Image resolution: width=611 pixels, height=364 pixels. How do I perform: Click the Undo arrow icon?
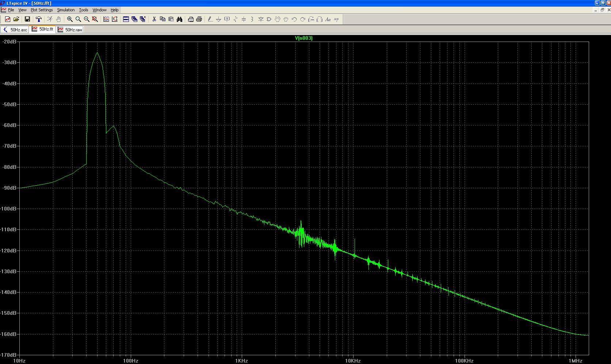(x=294, y=19)
